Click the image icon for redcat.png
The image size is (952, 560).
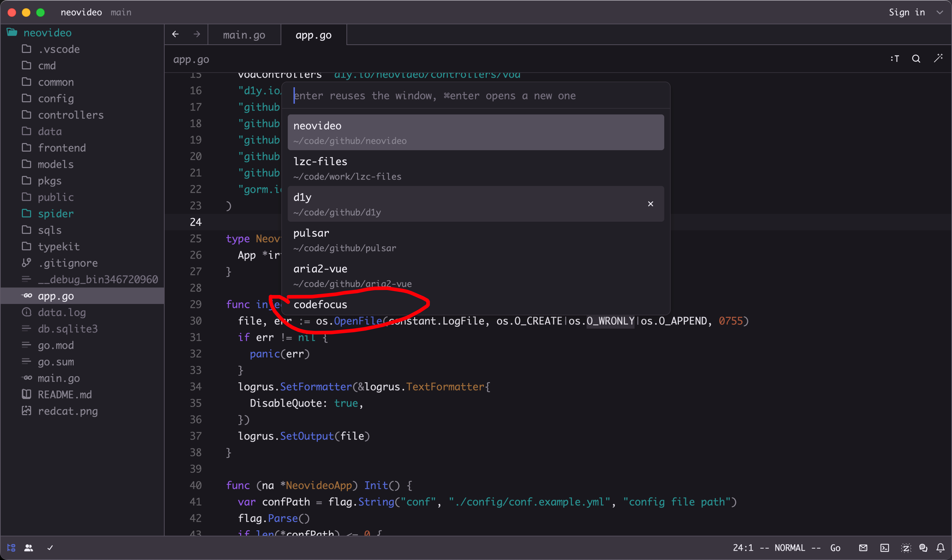click(26, 411)
